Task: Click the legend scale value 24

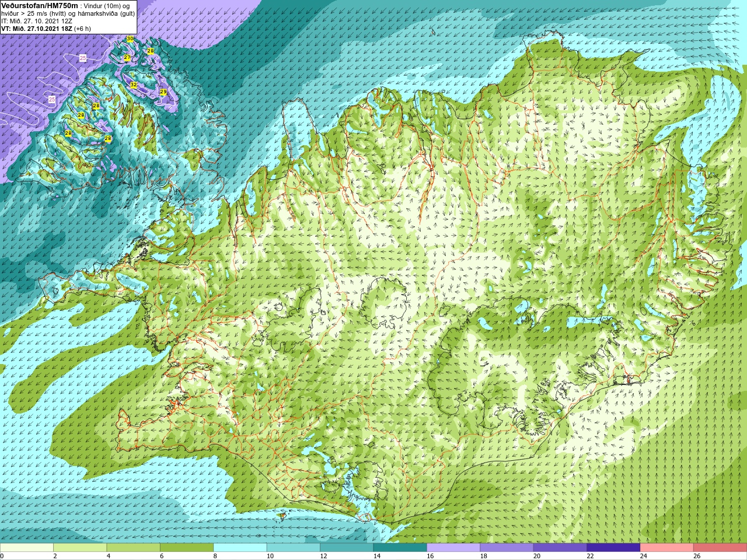Action: (644, 556)
